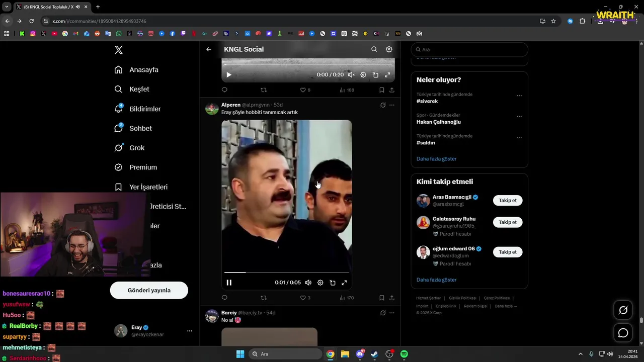
Task: Go back from KNGL Social
Action: point(209,49)
